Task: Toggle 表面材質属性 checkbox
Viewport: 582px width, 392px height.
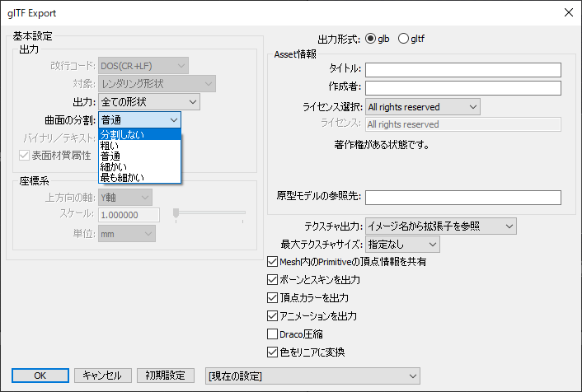Action: coord(24,155)
